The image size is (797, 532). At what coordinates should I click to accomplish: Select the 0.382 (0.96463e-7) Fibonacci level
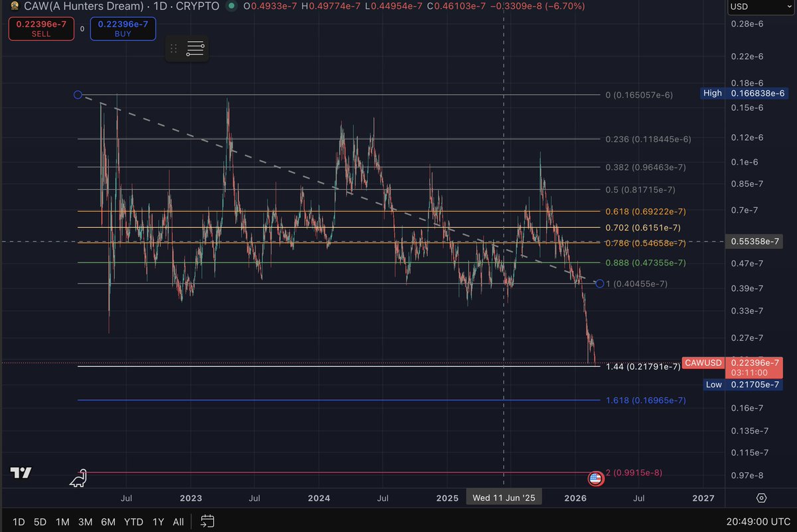[646, 167]
